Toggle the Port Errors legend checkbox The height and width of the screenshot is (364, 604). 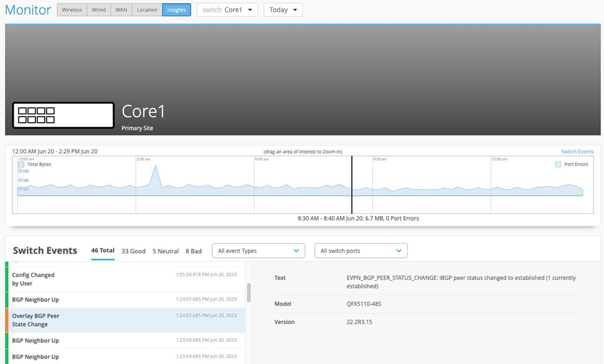pos(558,164)
